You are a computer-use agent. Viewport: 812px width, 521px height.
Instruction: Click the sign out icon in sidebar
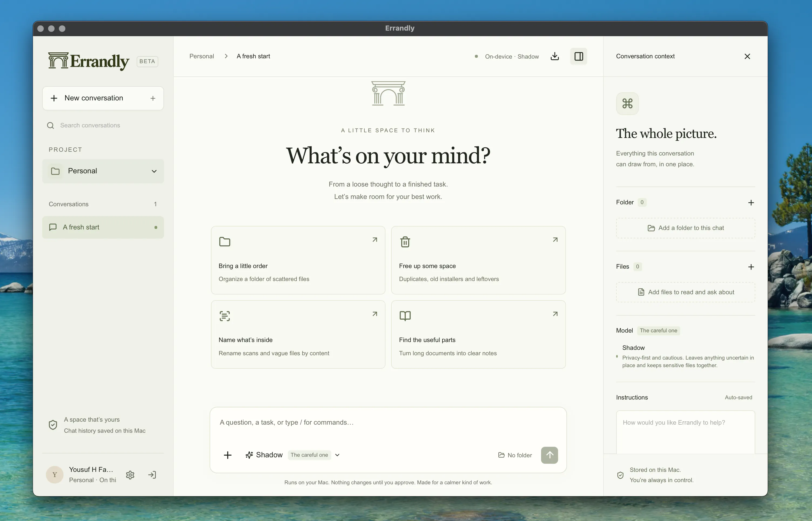pyautogui.click(x=152, y=475)
